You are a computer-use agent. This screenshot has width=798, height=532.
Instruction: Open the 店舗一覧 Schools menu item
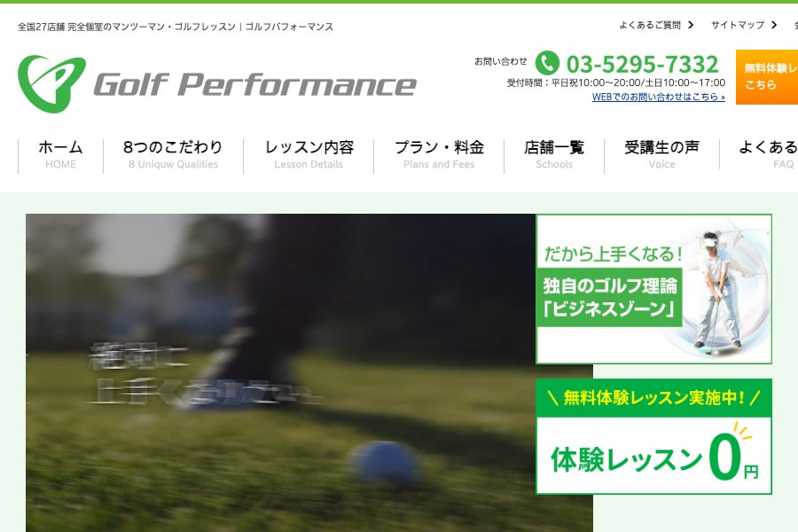pos(554,155)
